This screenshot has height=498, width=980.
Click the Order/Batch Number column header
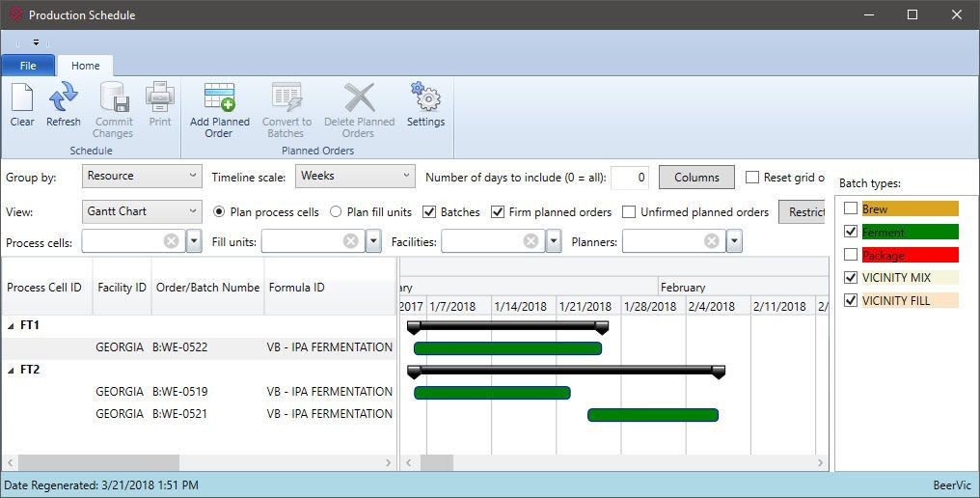[207, 288]
